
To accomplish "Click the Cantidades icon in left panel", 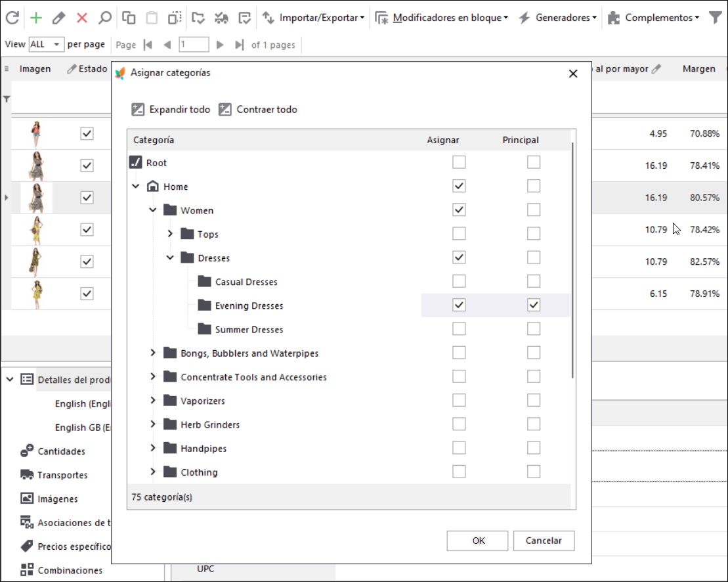I will tap(27, 451).
